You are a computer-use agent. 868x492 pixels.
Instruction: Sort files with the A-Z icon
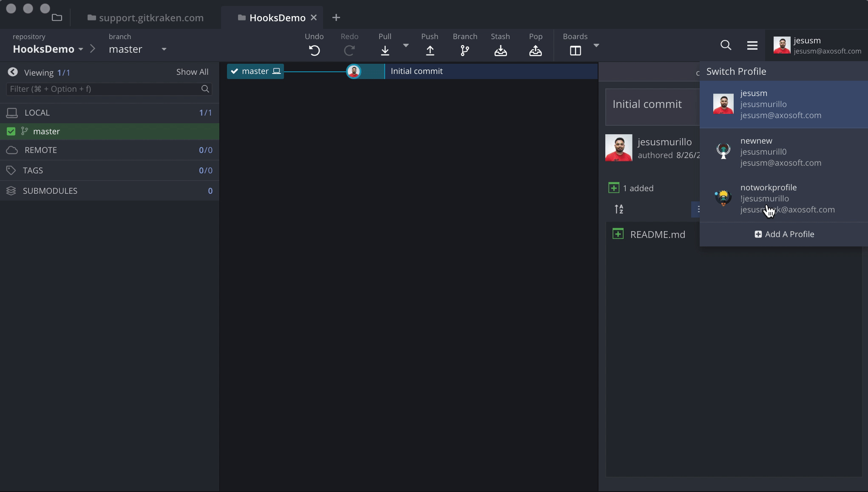pyautogui.click(x=619, y=209)
